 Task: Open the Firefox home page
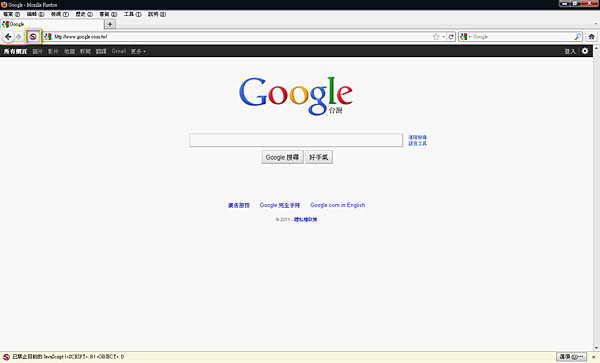click(592, 37)
